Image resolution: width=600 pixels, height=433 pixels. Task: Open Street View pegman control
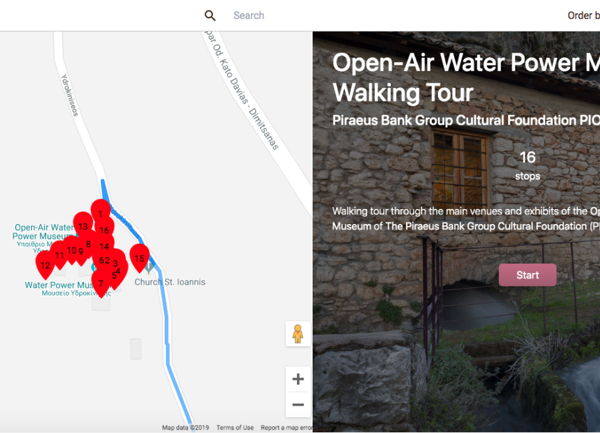pyautogui.click(x=298, y=334)
